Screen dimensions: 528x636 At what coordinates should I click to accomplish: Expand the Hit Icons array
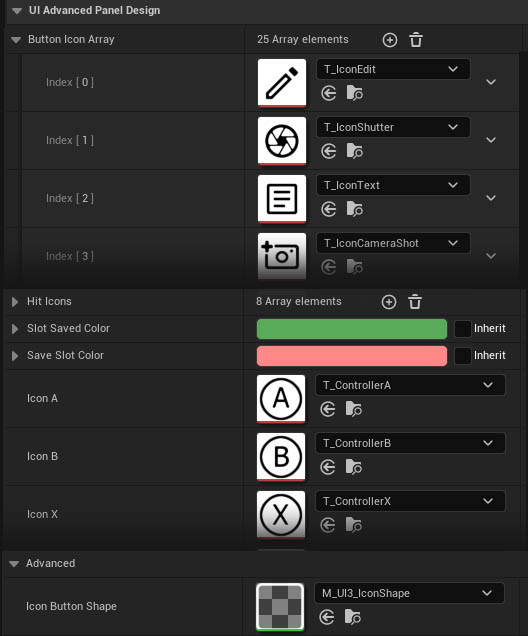15,302
